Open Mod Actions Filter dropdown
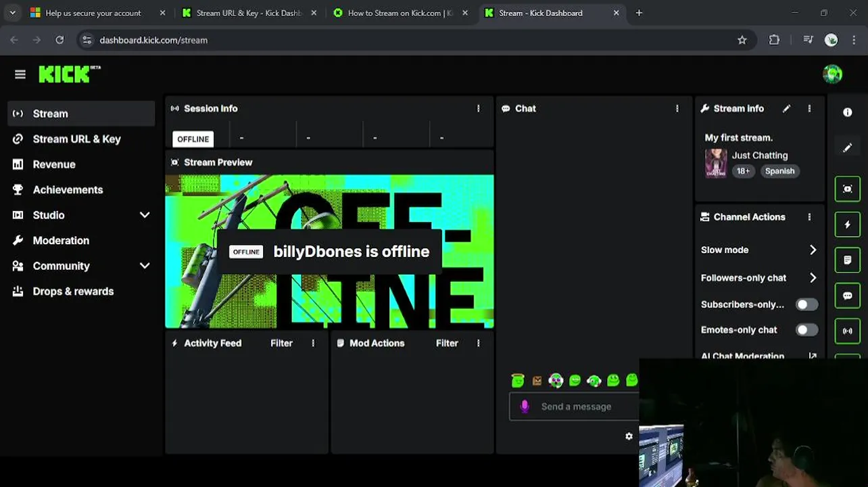 447,343
